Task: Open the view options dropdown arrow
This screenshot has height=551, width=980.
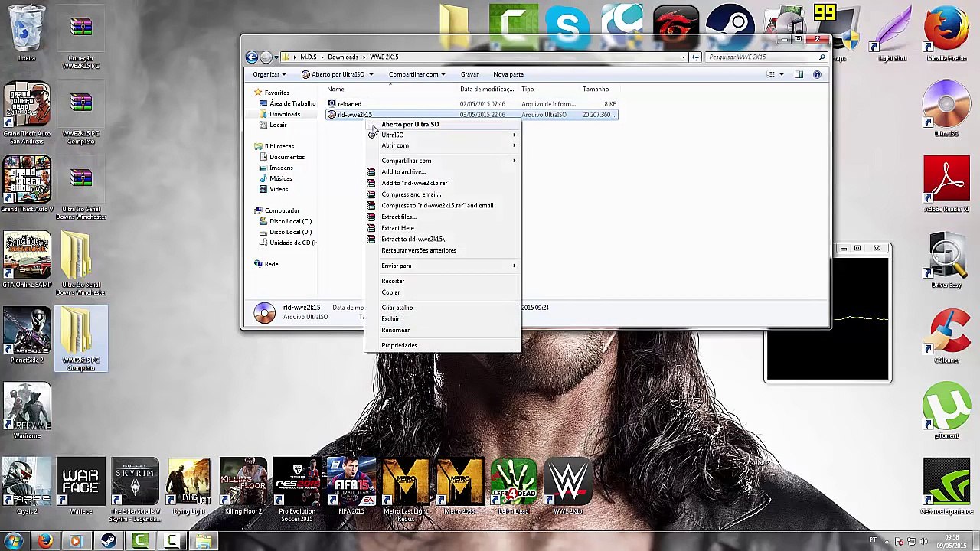Action: pos(781,74)
